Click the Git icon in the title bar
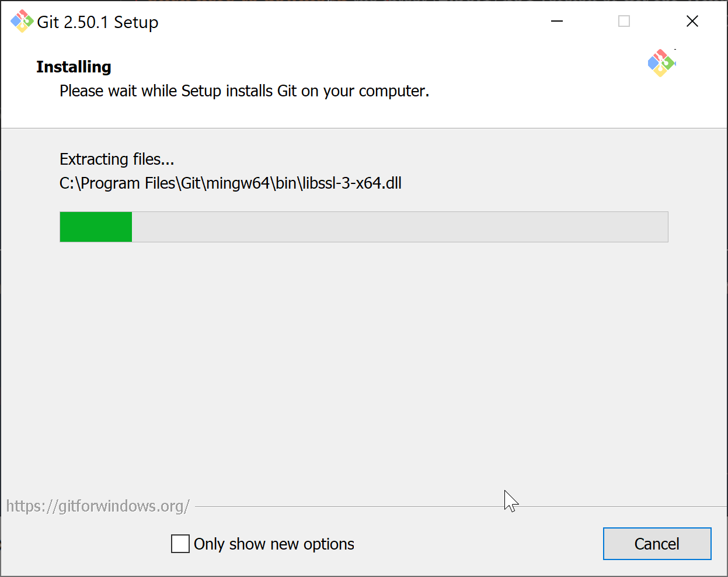Viewport: 728px width, 577px height. point(22,22)
